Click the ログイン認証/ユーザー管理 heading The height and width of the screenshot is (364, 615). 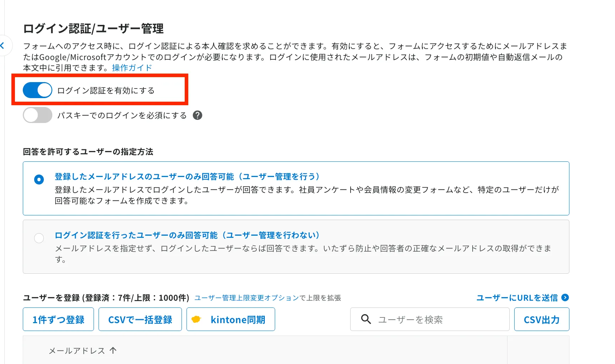[93, 28]
